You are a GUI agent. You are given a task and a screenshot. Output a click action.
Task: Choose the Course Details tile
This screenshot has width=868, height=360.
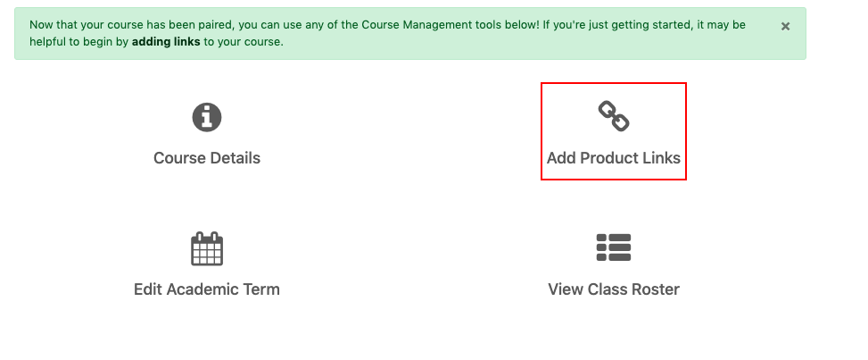[x=206, y=134]
